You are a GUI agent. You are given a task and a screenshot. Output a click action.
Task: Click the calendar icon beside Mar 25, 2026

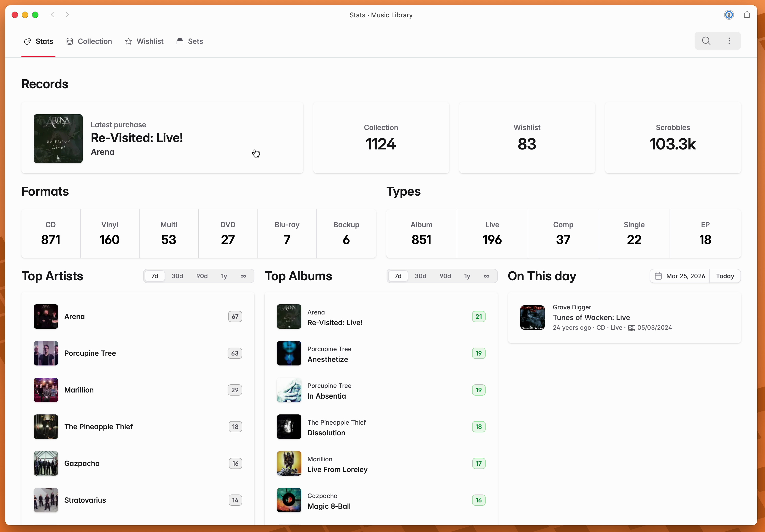(658, 276)
